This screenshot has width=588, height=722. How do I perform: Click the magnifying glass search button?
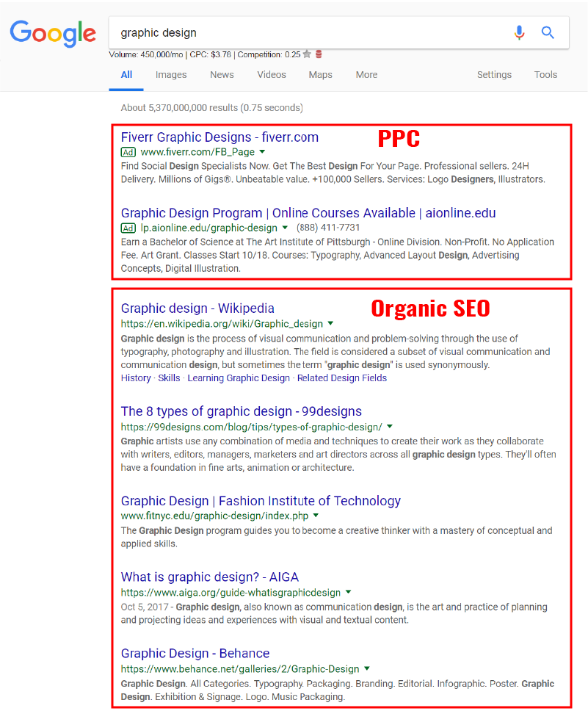[548, 32]
